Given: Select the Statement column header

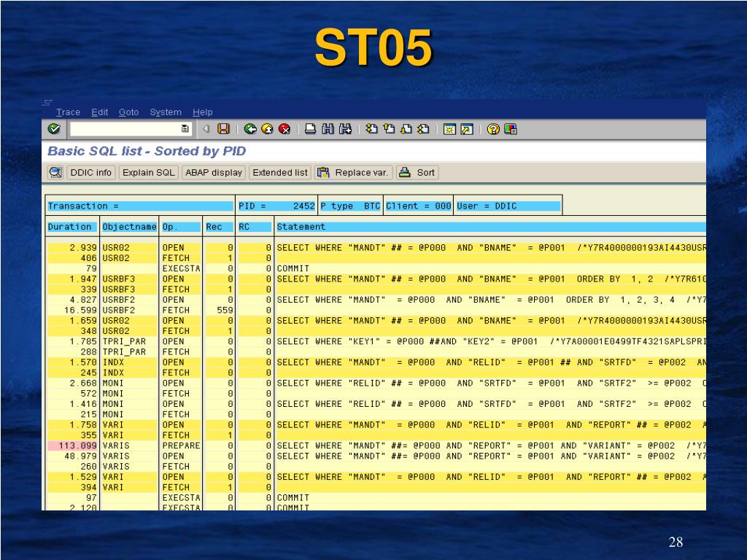Looking at the screenshot, I should pyautogui.click(x=491, y=227).
